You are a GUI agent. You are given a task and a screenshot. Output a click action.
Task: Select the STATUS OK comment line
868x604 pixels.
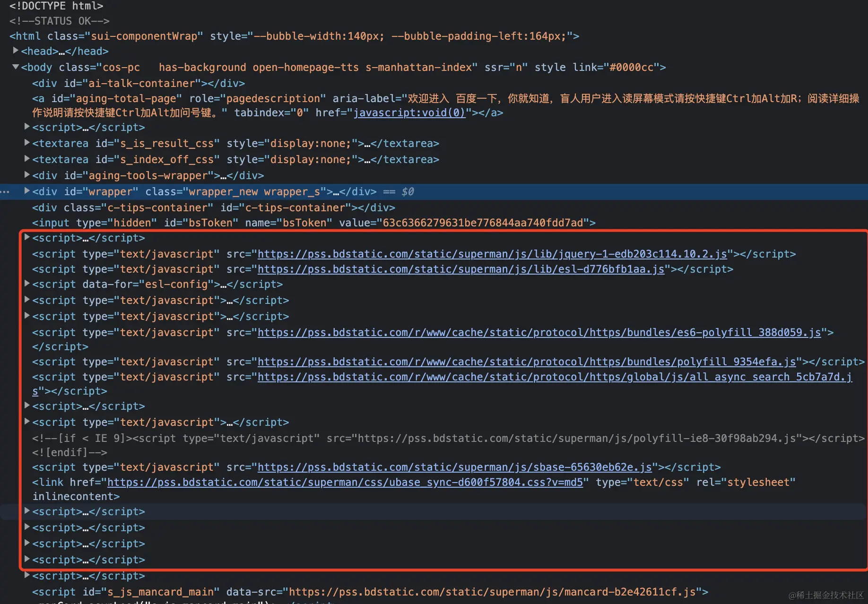60,21
